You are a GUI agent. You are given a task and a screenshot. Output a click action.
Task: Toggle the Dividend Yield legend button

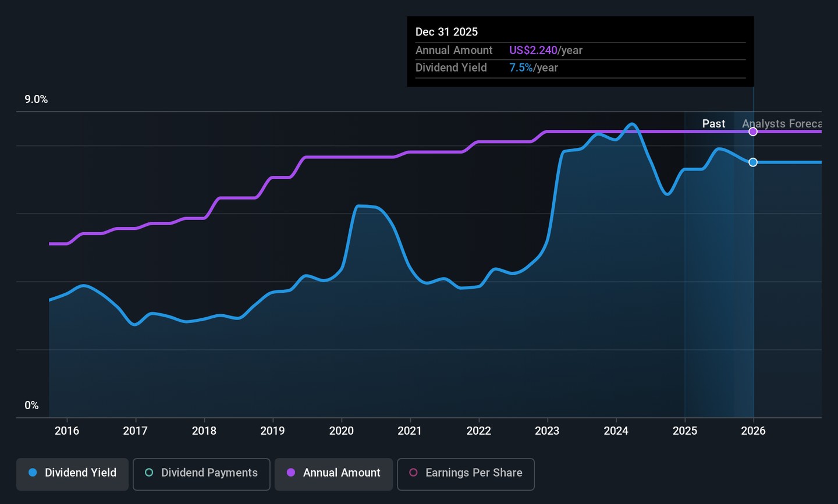click(x=72, y=473)
